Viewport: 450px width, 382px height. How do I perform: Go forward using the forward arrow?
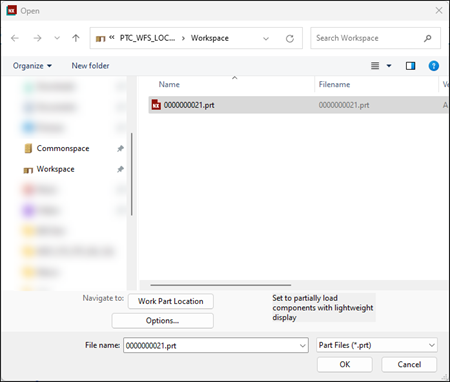point(37,38)
